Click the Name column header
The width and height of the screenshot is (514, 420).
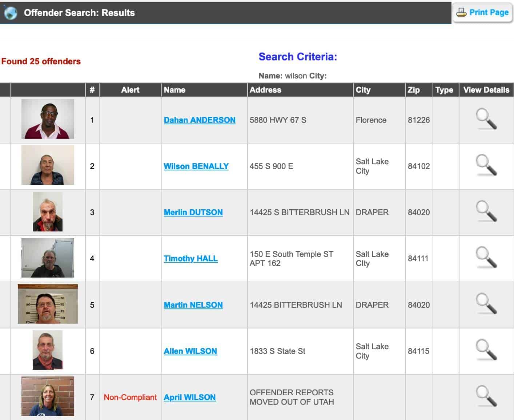(x=174, y=90)
